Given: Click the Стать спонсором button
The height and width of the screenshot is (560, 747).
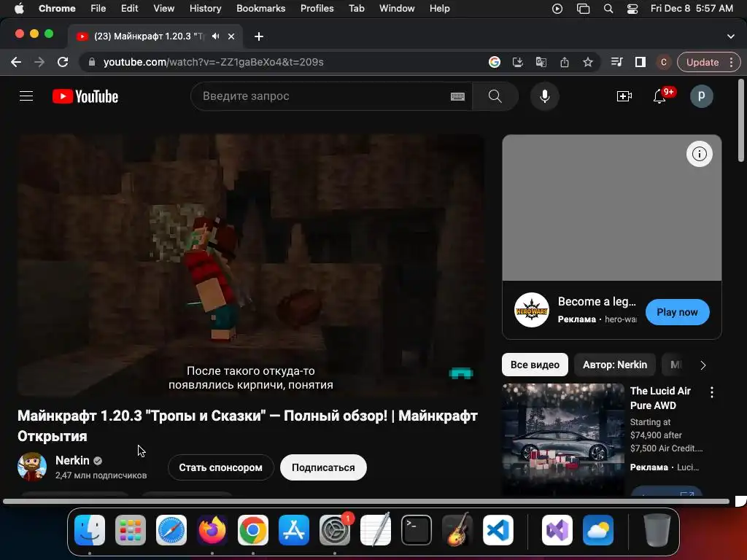Looking at the screenshot, I should coord(220,467).
